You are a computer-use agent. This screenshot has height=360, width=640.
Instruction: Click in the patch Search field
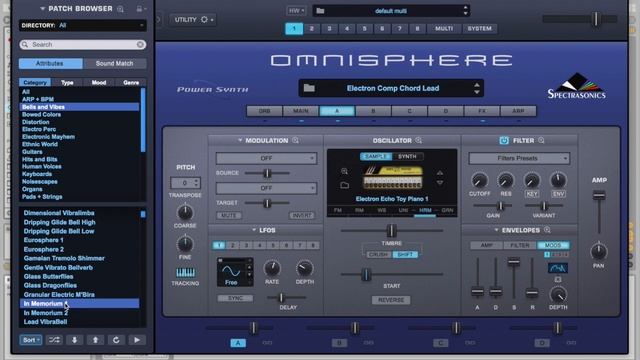click(x=82, y=44)
